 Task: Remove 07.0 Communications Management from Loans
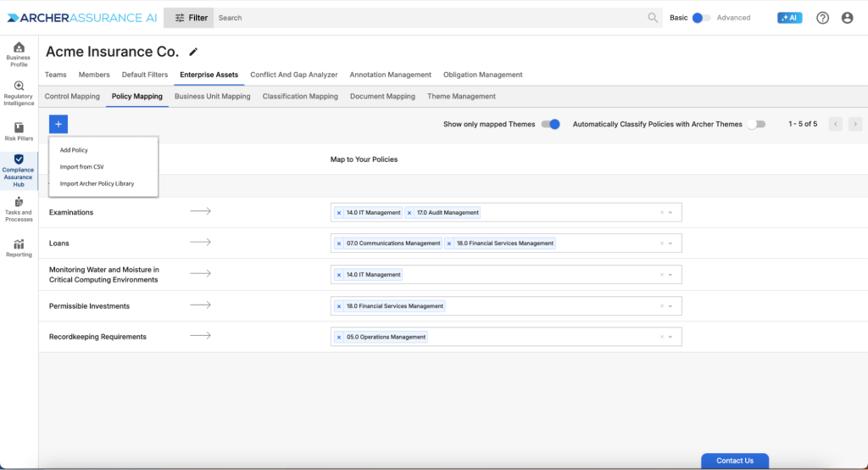[339, 243]
